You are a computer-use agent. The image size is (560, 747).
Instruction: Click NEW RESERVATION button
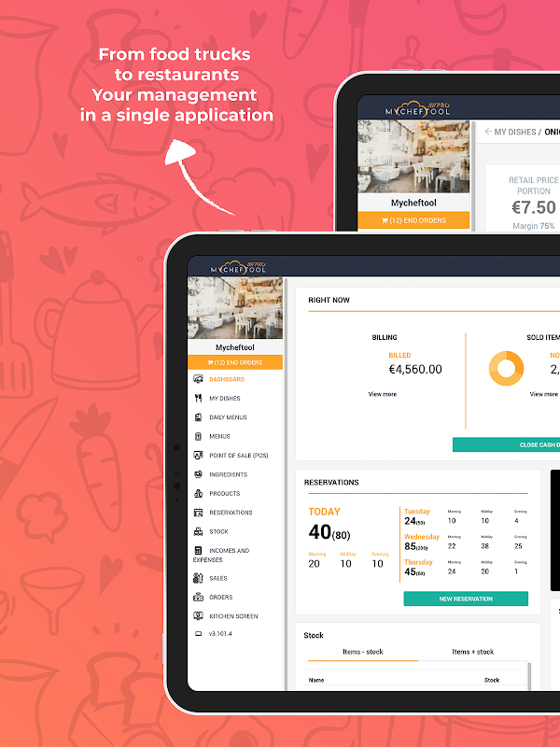point(466,599)
